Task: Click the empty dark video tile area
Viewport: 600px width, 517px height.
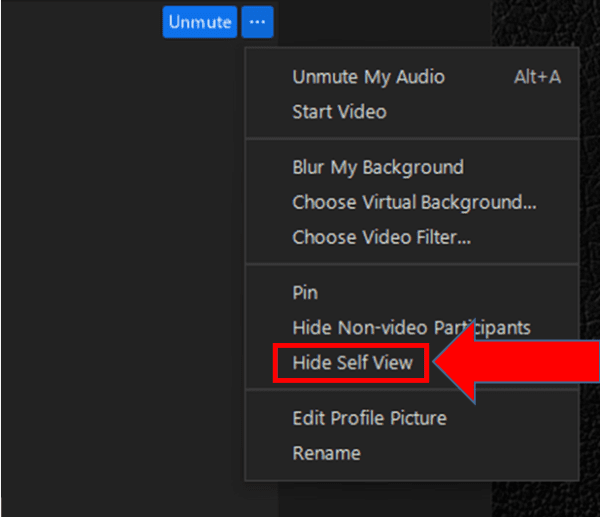Action: pyautogui.click(x=122, y=268)
